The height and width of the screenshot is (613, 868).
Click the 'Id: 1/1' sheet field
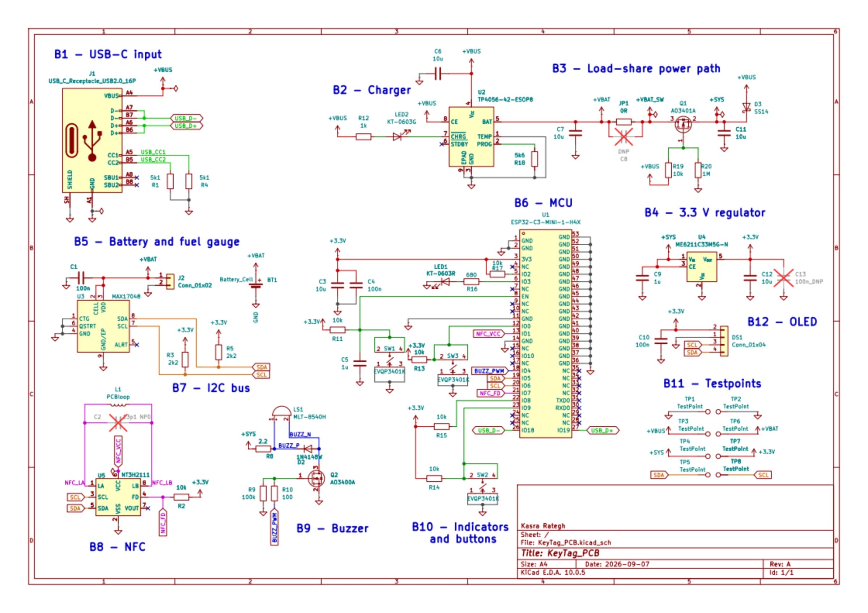(782, 572)
